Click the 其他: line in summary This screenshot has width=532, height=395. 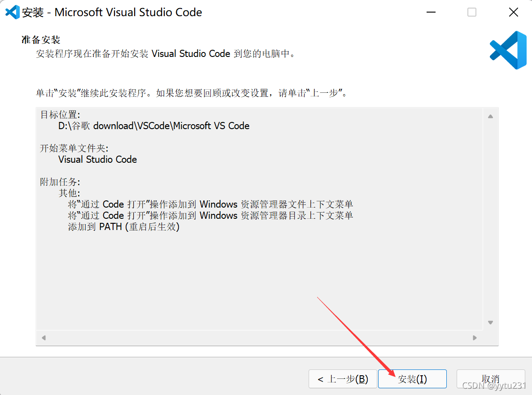[69, 193]
